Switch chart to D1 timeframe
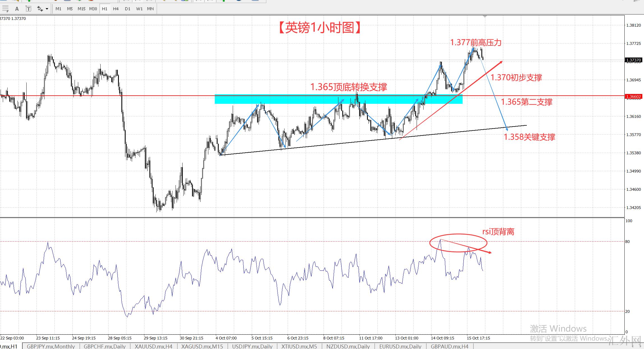This screenshot has width=644, height=349. click(128, 9)
